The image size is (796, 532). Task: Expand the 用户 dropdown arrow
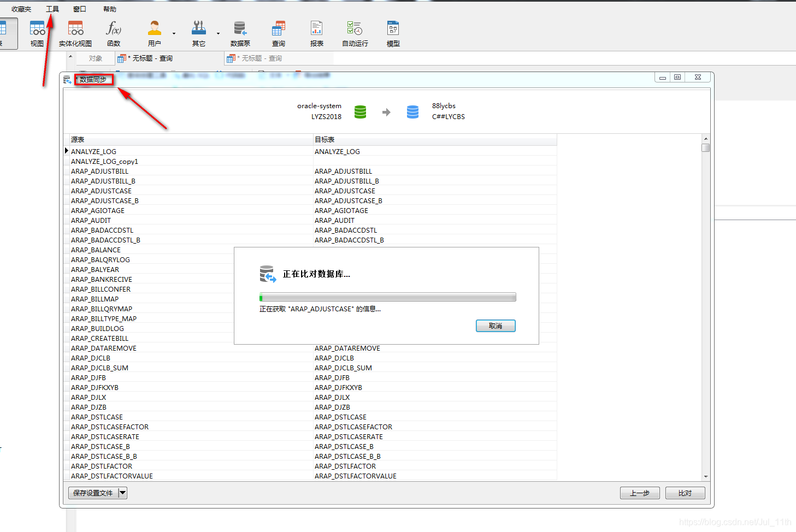click(x=174, y=34)
